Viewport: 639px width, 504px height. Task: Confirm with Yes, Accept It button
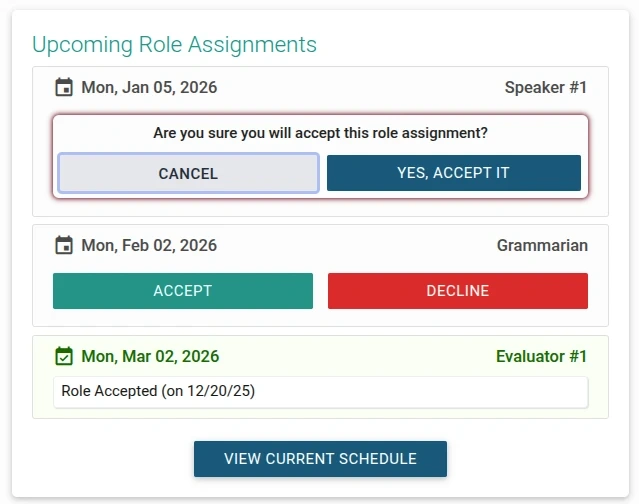pos(453,173)
